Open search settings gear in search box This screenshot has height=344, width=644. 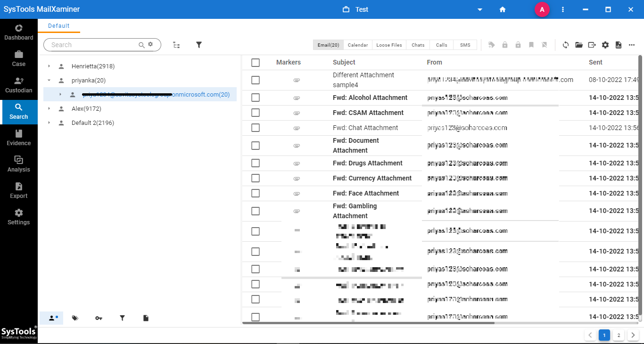tap(150, 44)
